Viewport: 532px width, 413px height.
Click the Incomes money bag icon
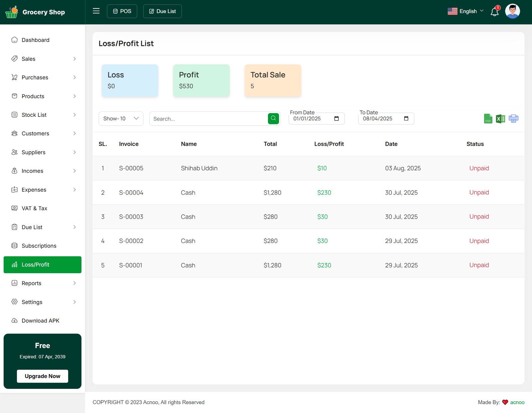[14, 171]
